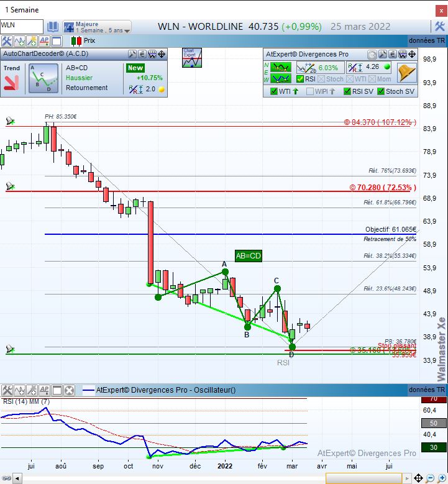448x484 pixels.
Task: Close the 1 Semaine chart window
Action: (441, 11)
